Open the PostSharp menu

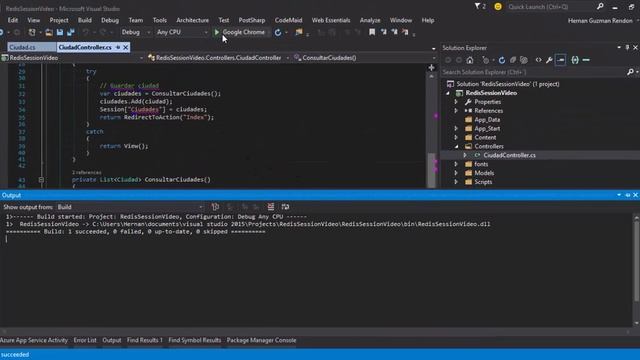(x=252, y=20)
